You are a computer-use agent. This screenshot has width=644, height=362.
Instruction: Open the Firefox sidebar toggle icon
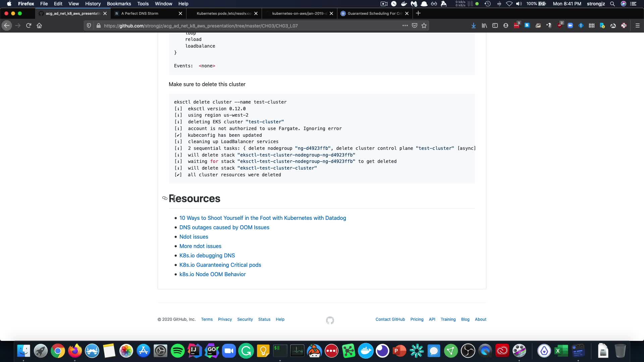[495, 25]
